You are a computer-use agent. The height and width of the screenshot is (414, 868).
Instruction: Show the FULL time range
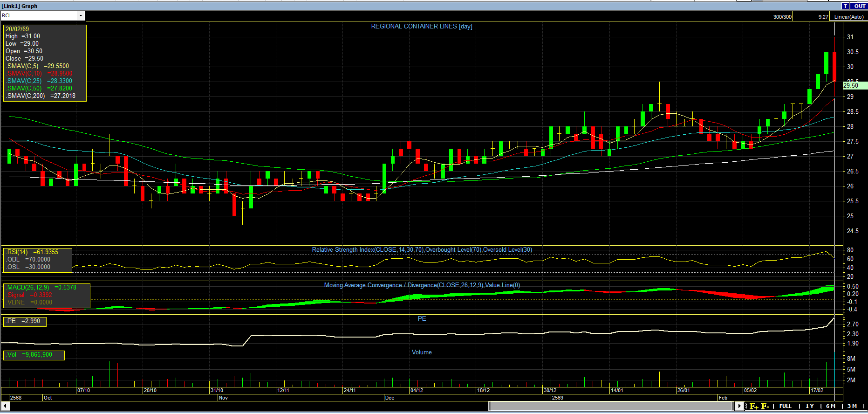[x=786, y=406]
